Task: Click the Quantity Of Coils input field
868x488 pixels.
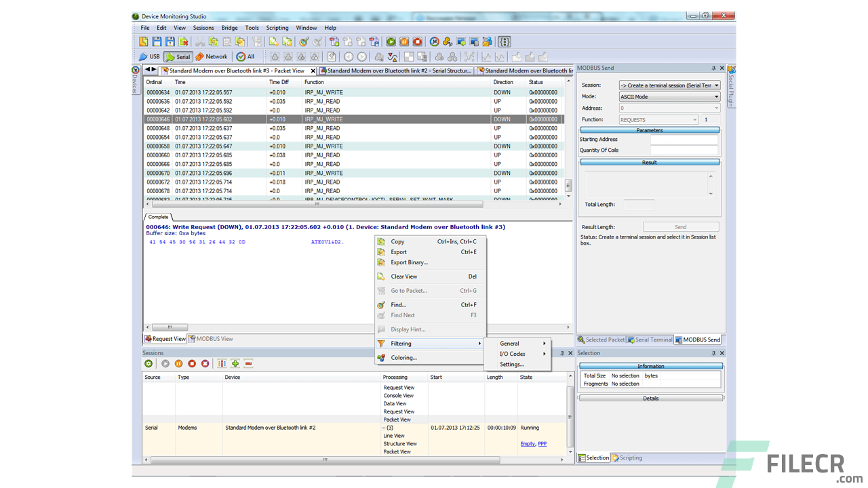Action: point(684,150)
